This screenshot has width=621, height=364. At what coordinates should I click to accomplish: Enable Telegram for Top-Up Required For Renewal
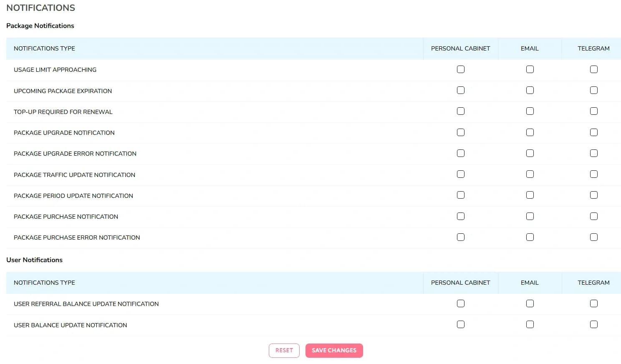(x=594, y=111)
